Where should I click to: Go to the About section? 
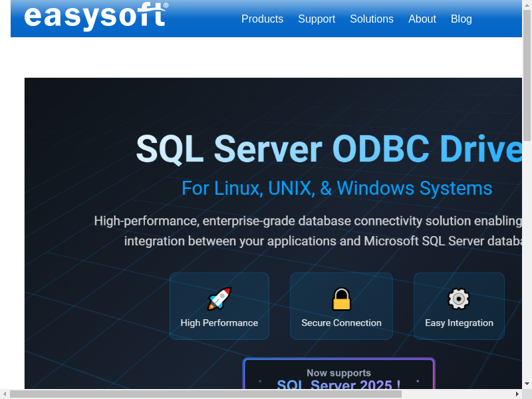pos(422,19)
